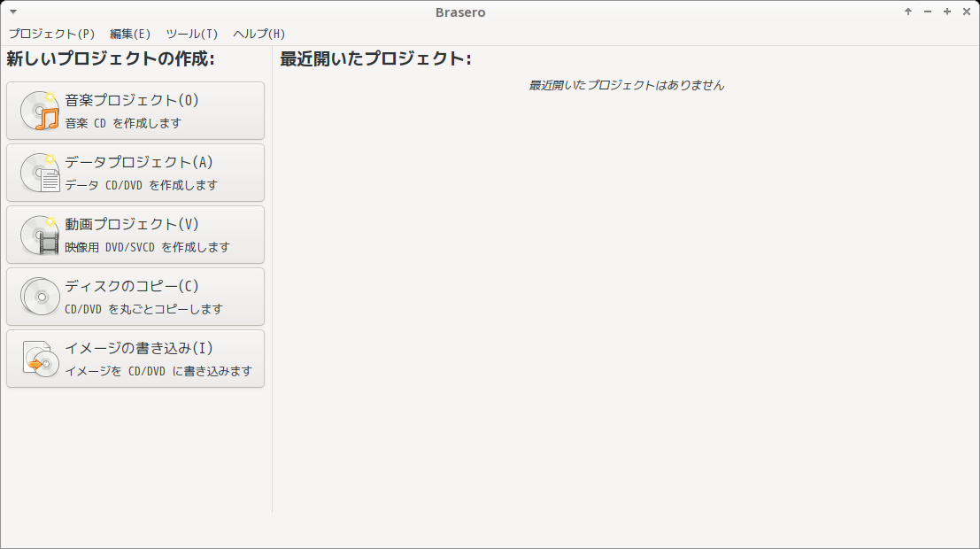Open the ツール(T) menu

point(192,34)
